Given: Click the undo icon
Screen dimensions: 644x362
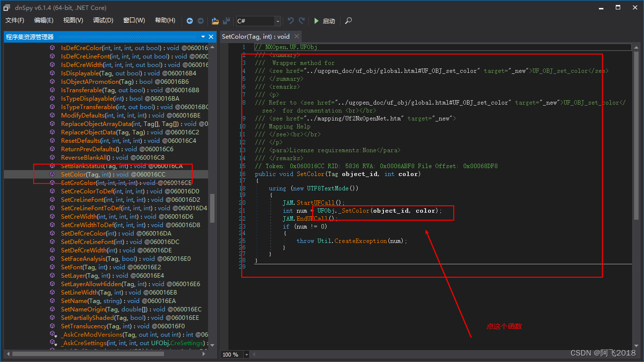Looking at the screenshot, I should (x=290, y=21).
